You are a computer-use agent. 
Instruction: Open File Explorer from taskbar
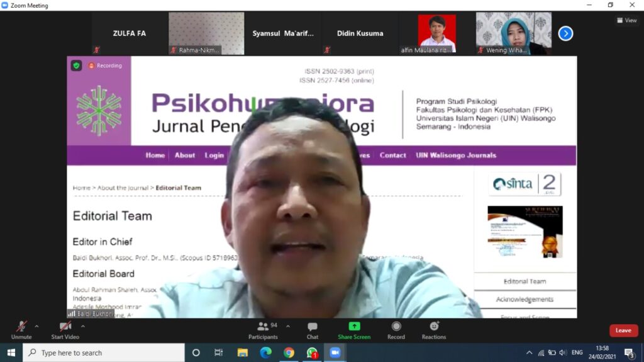242,353
